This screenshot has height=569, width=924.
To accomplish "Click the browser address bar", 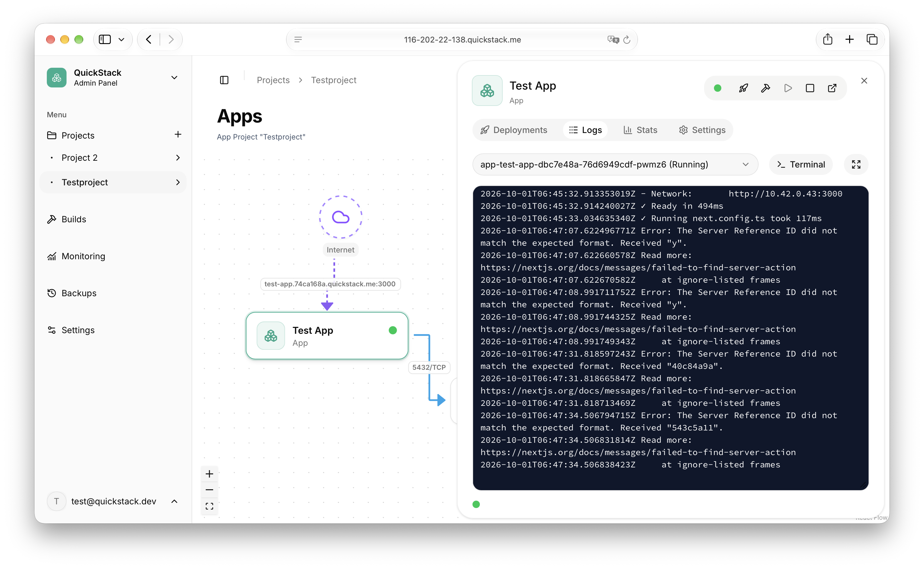I will [x=462, y=39].
